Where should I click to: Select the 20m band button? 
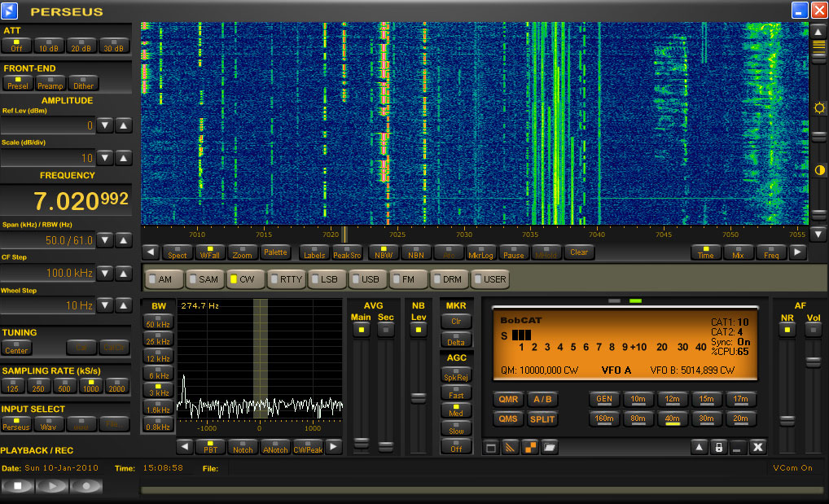tap(740, 419)
